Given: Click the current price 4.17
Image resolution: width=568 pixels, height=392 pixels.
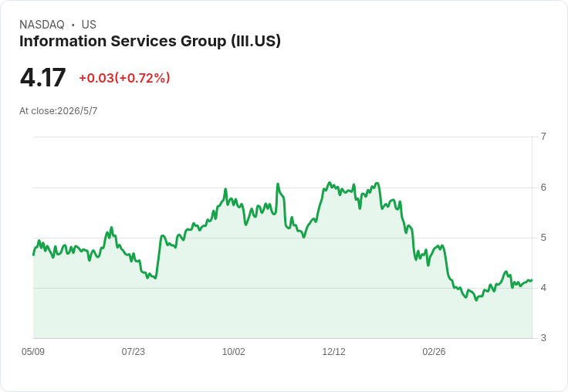Looking at the screenshot, I should (42, 77).
